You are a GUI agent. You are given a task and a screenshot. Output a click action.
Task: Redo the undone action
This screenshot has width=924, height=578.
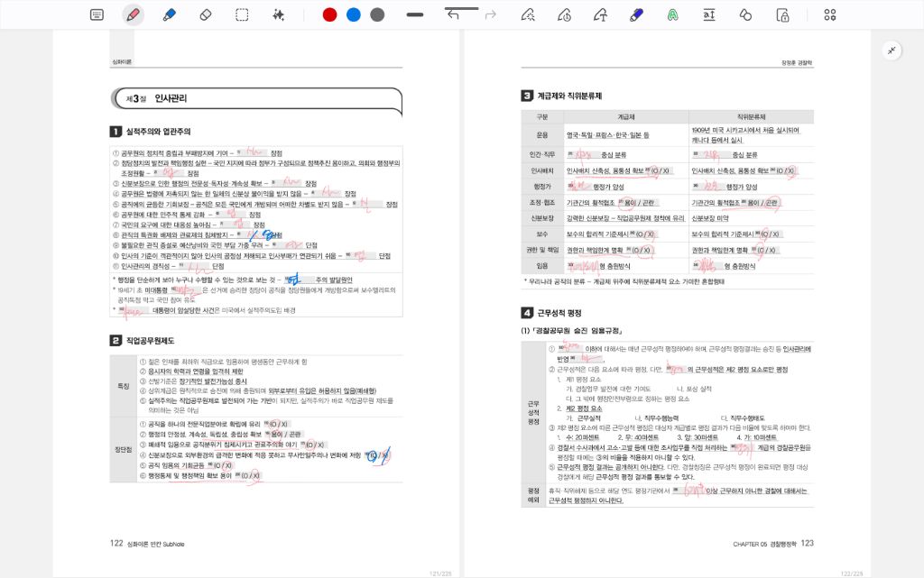(x=491, y=14)
